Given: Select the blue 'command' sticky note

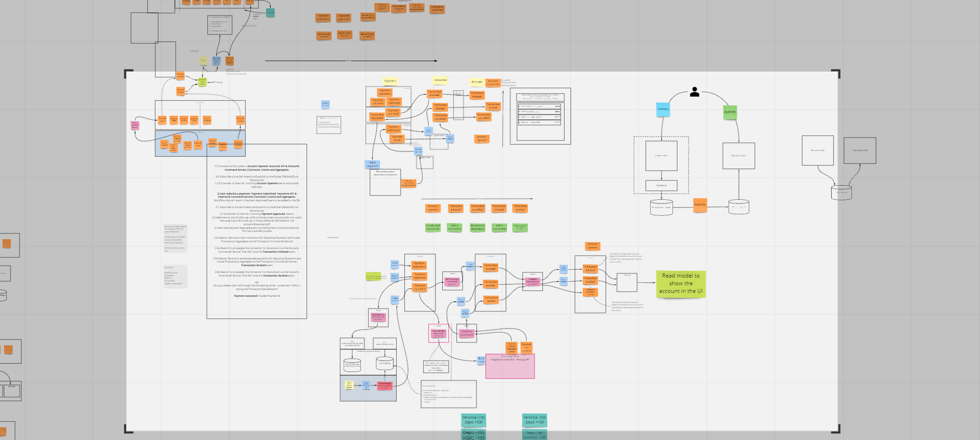Looking at the screenshot, I should click(663, 109).
